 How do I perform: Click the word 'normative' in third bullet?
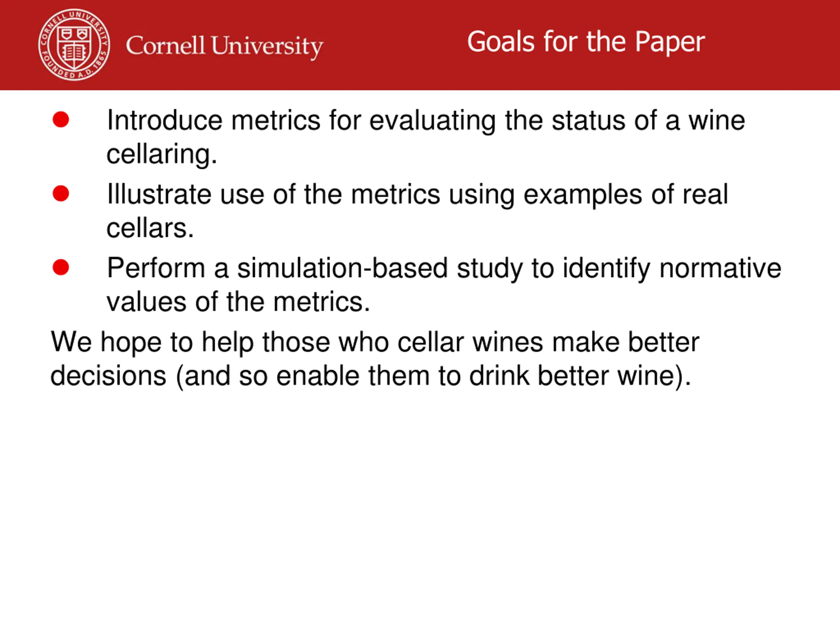[720, 268]
